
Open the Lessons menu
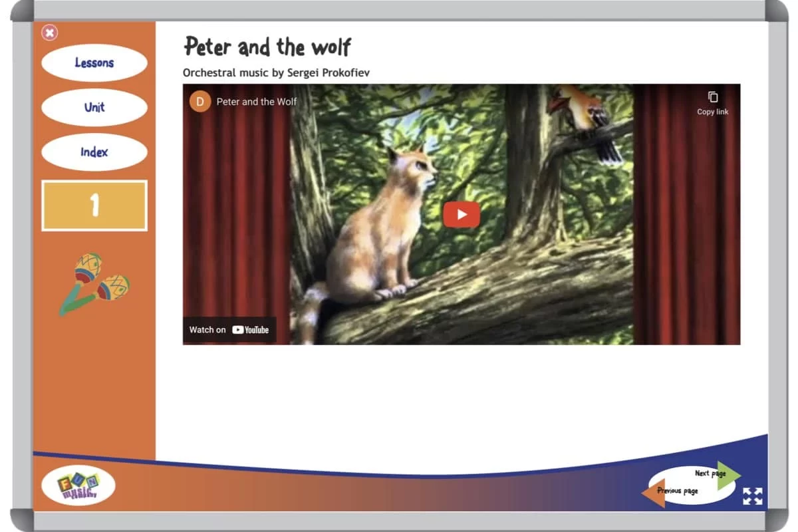point(94,63)
